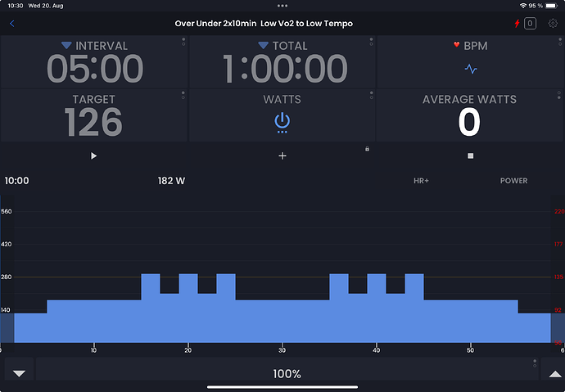Viewport: 565px width, 392px height.
Task: Tap the 100% intensity value
Action: (287, 374)
